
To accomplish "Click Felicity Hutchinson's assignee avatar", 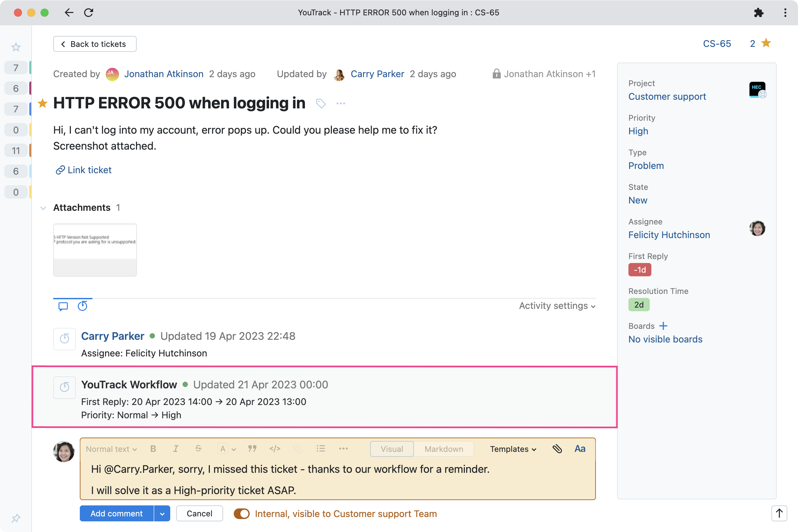I will pos(757,228).
